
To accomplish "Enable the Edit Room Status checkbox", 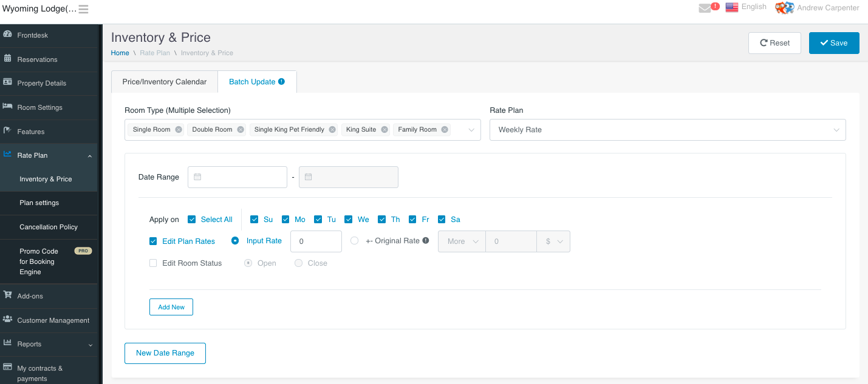I will [153, 263].
